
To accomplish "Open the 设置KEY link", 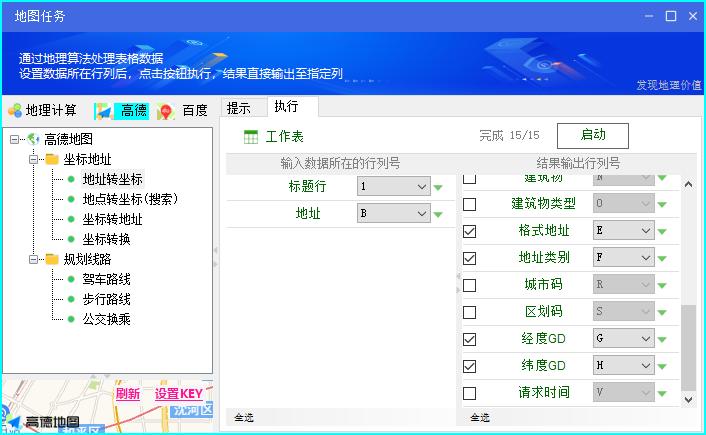I will click(x=179, y=394).
